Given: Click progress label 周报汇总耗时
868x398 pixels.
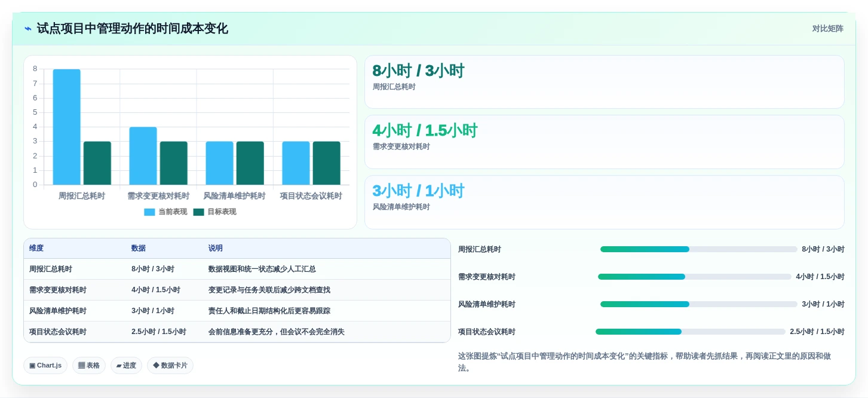Looking at the screenshot, I should [x=480, y=249].
